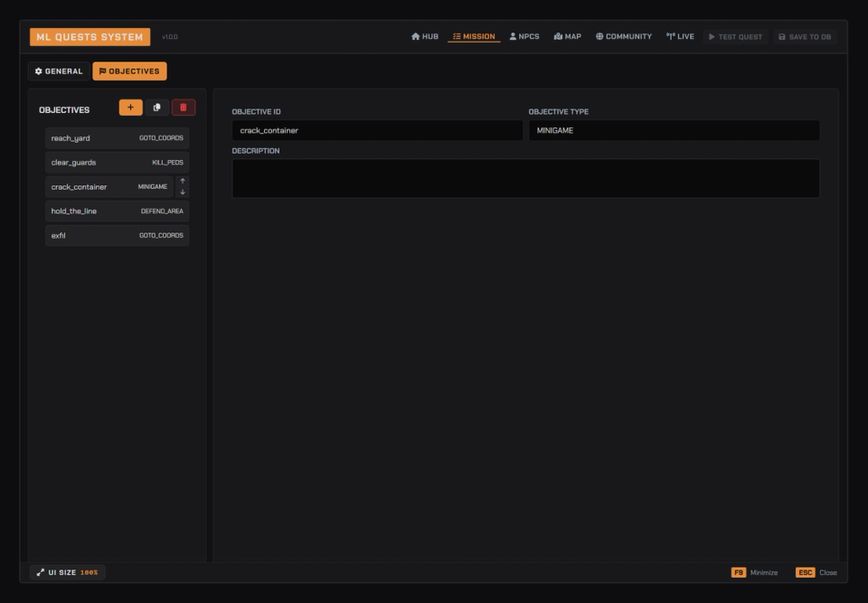Switch to the MISSION page

474,36
